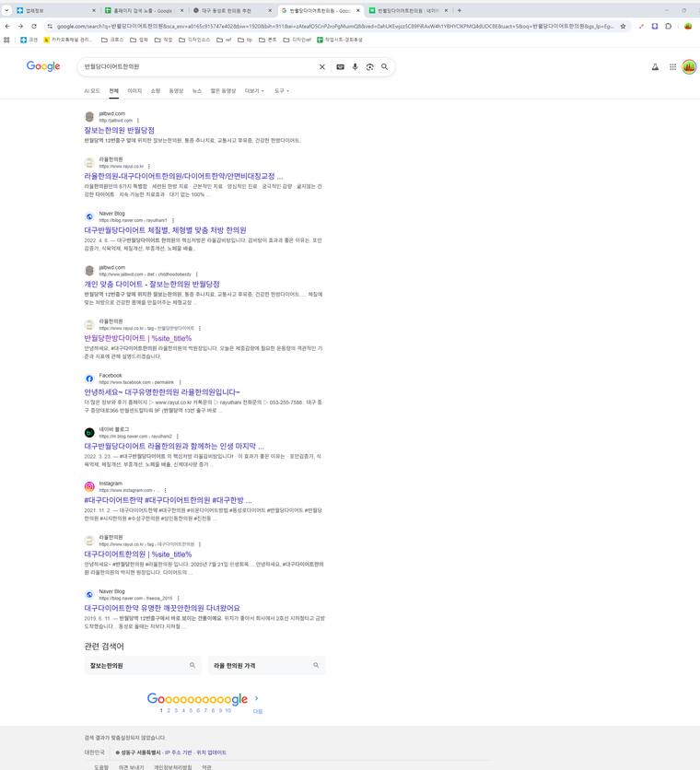Open three-dot menu for first jalbwd.com result
This screenshot has height=770, width=700.
click(x=138, y=121)
